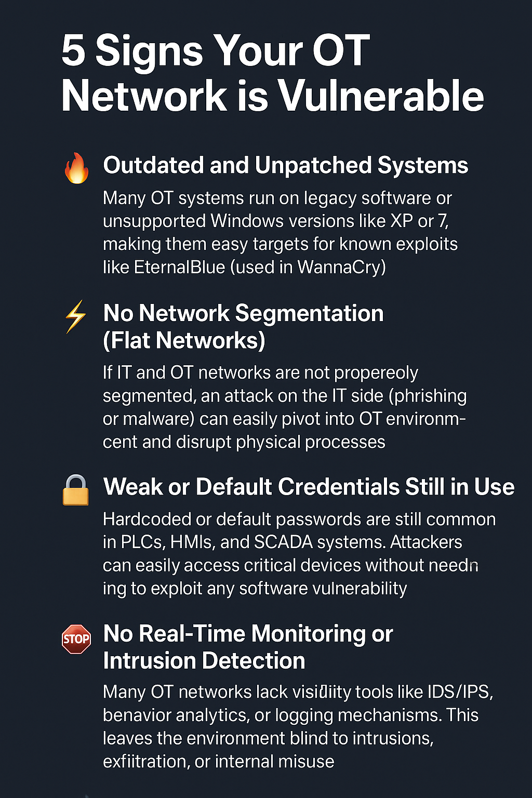Click the paragraph starting 'Hardcoded or default passwords'
The image size is (532, 798).
point(299,554)
